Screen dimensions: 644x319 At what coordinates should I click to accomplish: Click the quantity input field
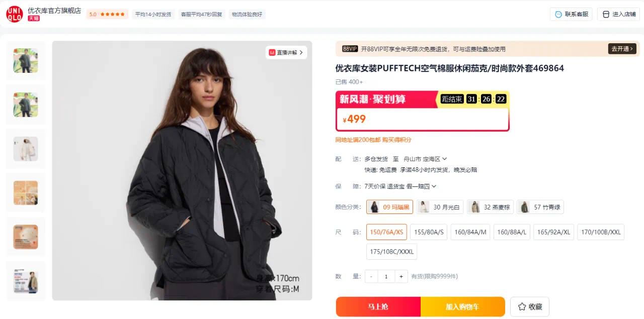coord(386,276)
